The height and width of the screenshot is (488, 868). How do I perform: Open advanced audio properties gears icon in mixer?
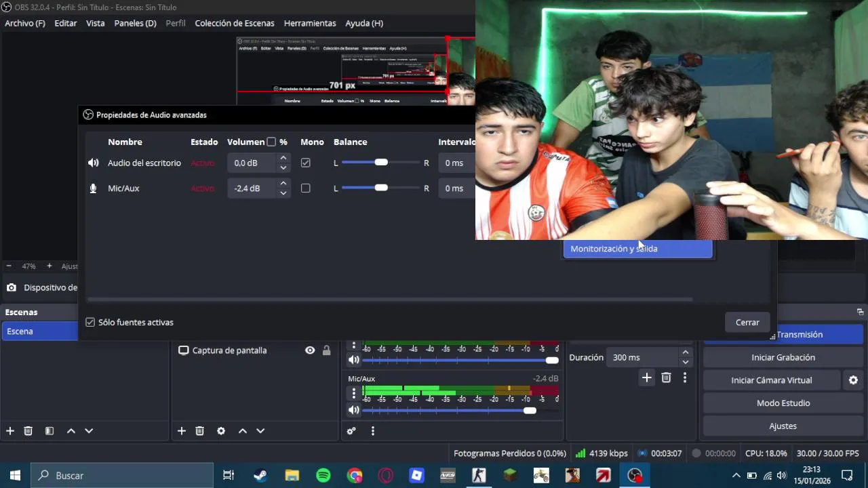[351, 431]
